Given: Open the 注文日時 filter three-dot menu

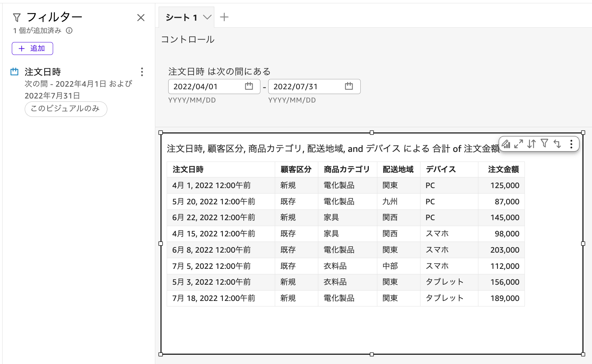Looking at the screenshot, I should [142, 72].
